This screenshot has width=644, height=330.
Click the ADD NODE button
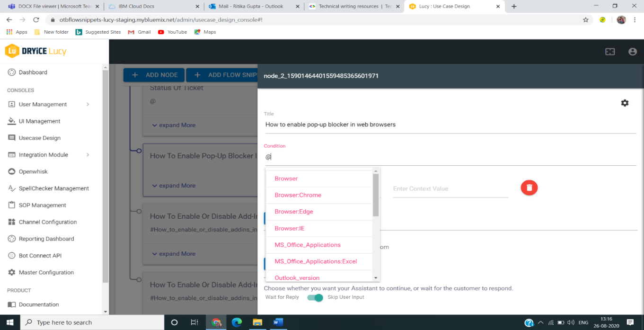154,75
